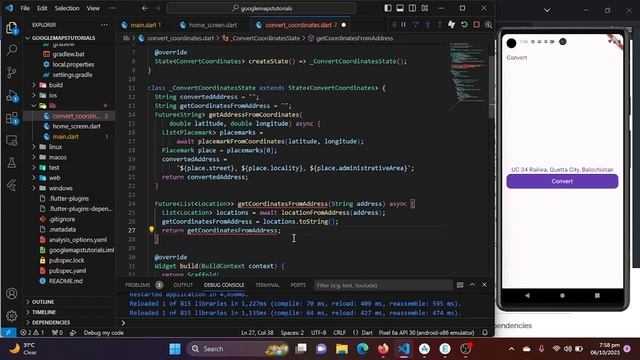Image resolution: width=640 pixels, height=360 pixels.
Task: Open the Extensions view
Action: 12,118
